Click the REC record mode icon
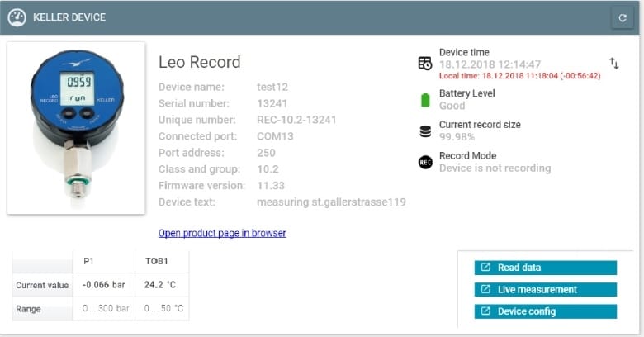 click(425, 163)
